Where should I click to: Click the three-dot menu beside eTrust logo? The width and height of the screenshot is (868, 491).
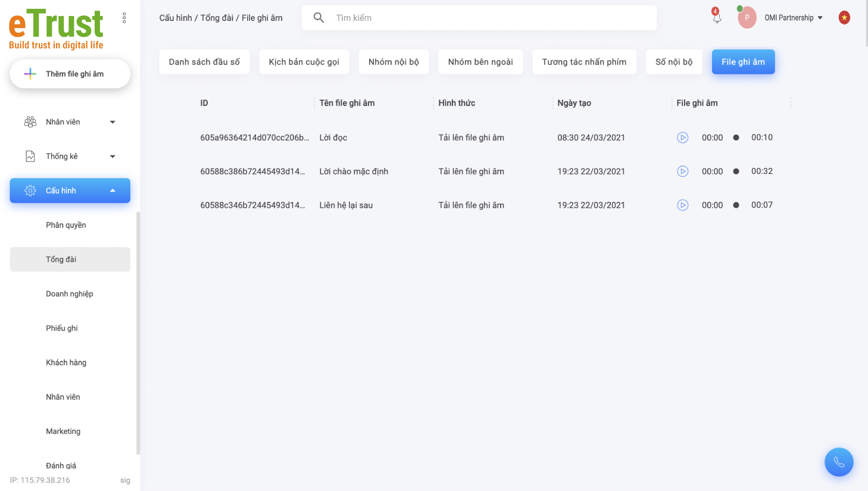[124, 18]
